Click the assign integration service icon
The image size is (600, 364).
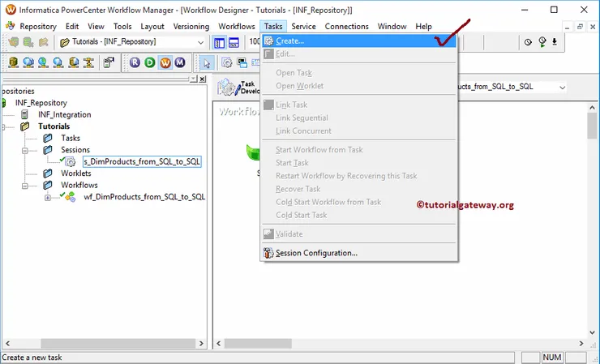pyautogui.click(x=109, y=62)
